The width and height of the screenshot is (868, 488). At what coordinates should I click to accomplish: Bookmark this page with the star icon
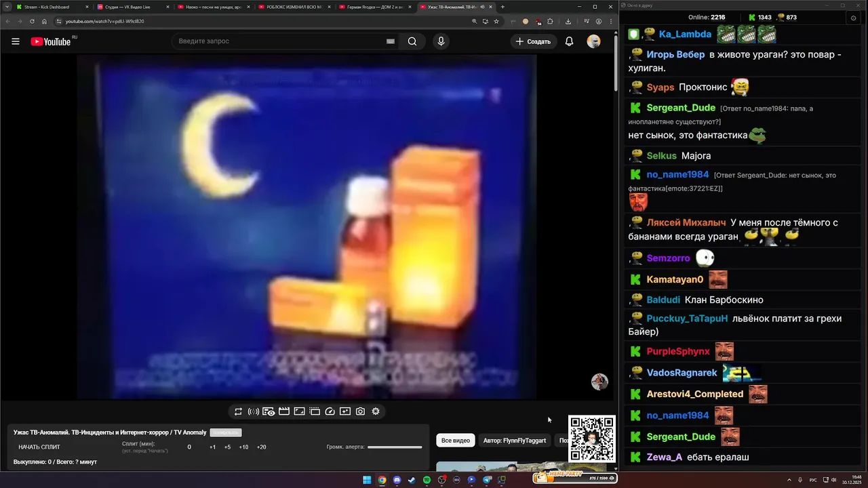click(496, 21)
